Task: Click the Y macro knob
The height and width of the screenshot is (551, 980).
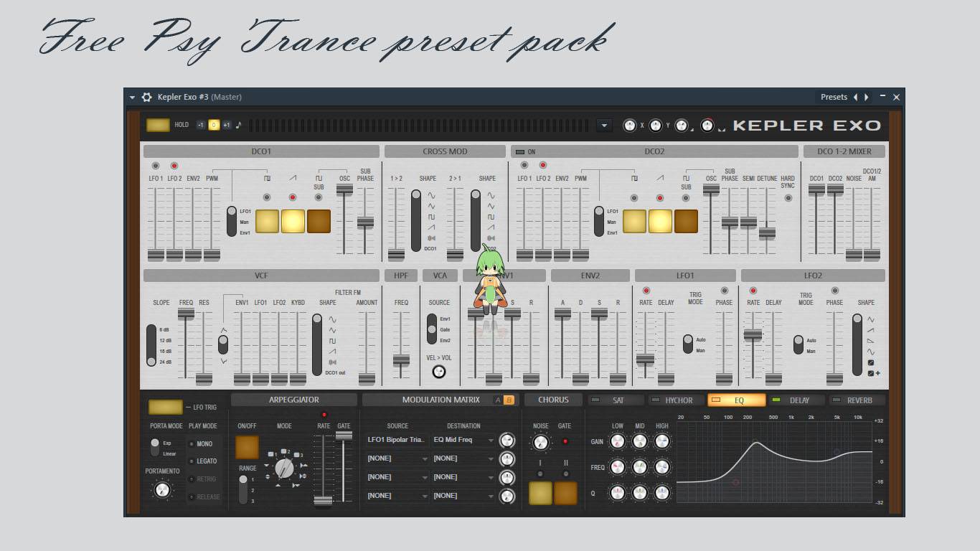Action: 655,126
